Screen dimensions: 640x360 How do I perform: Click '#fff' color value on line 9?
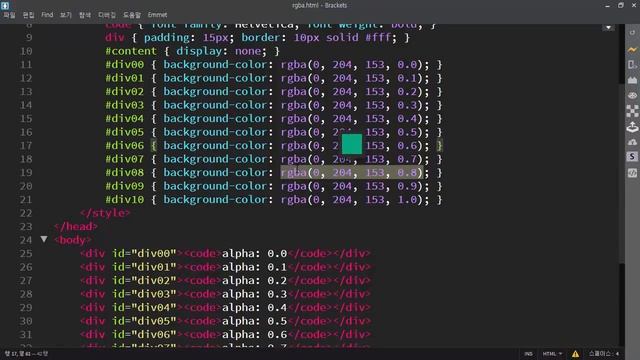click(378, 38)
